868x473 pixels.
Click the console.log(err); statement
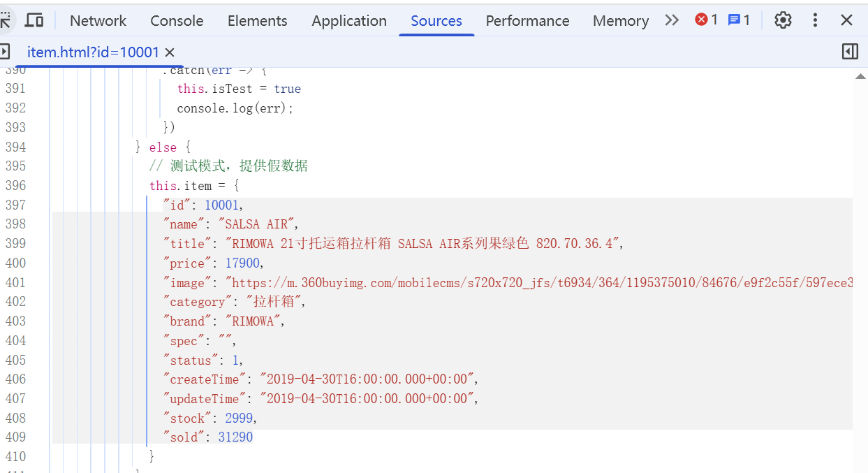(235, 108)
